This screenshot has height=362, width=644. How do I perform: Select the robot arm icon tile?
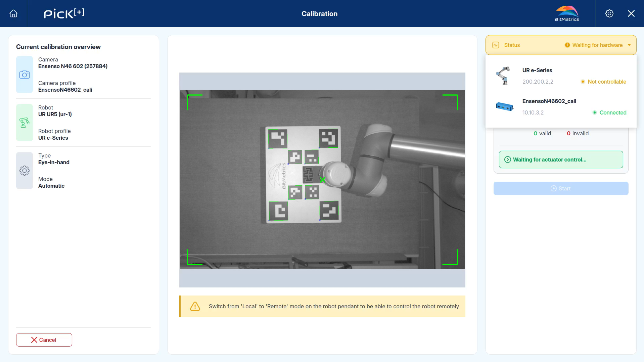25,123
